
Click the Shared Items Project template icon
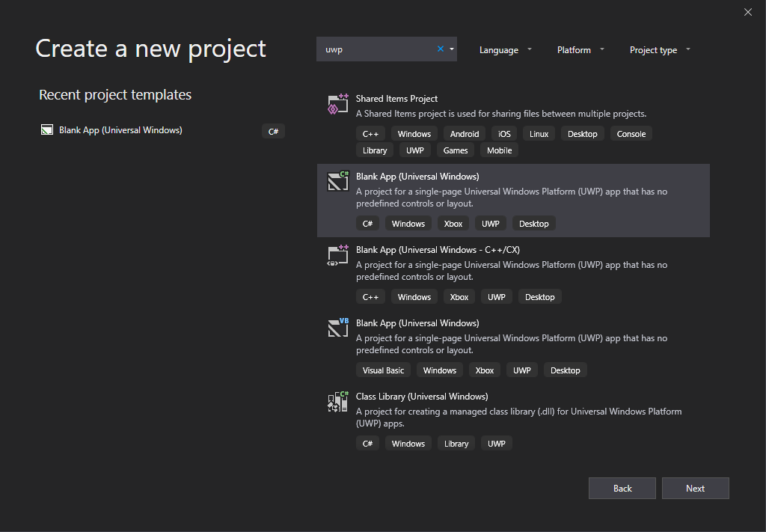pos(337,103)
